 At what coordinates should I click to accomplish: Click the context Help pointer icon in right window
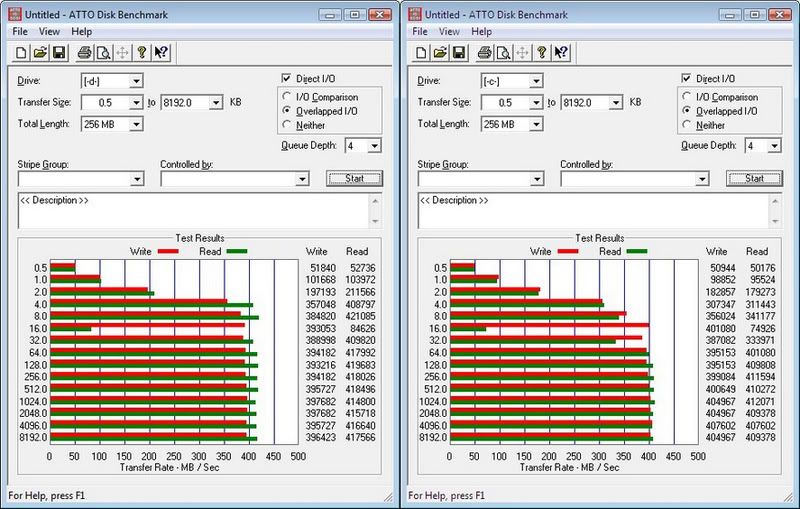[x=563, y=52]
